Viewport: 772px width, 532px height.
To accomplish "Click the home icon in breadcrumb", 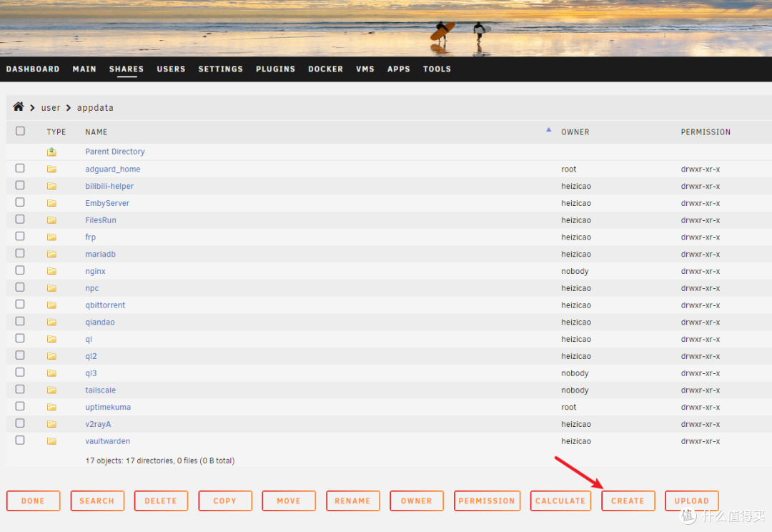I will coord(18,107).
